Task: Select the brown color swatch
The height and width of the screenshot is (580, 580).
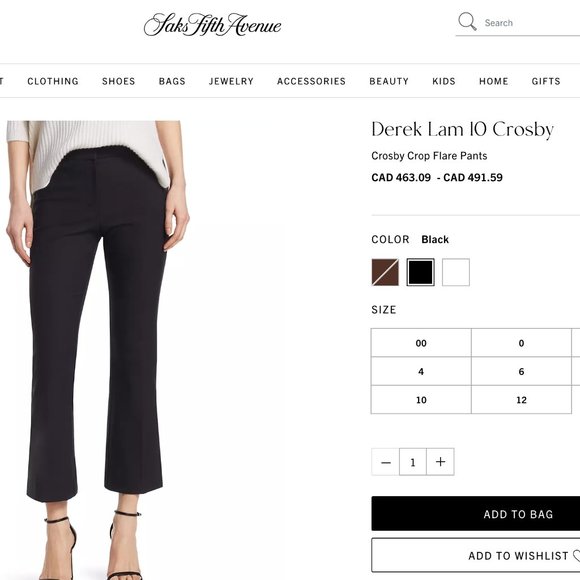Action: click(385, 272)
